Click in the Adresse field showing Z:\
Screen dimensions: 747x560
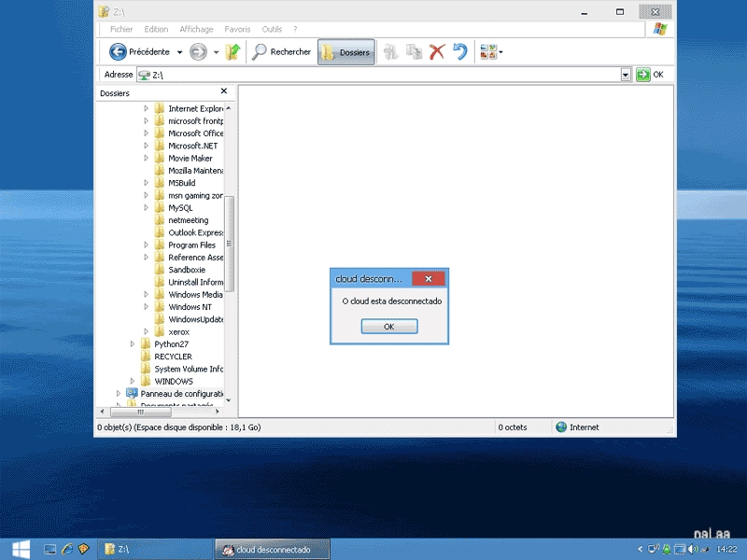(x=379, y=75)
